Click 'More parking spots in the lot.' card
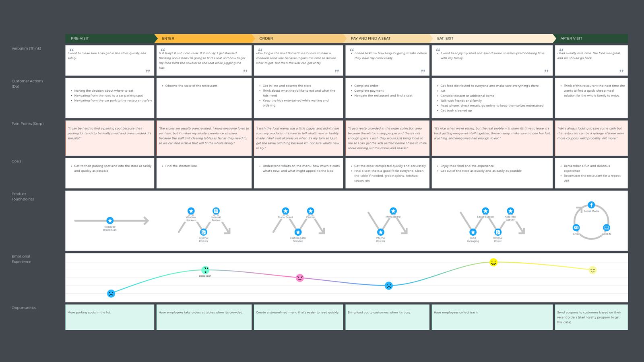The image size is (644, 362). point(110,317)
